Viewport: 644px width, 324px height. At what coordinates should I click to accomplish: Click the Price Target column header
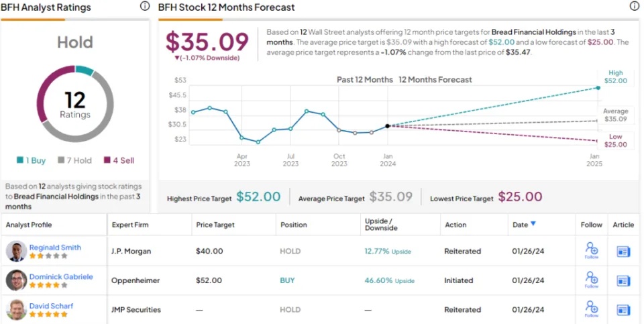point(215,225)
